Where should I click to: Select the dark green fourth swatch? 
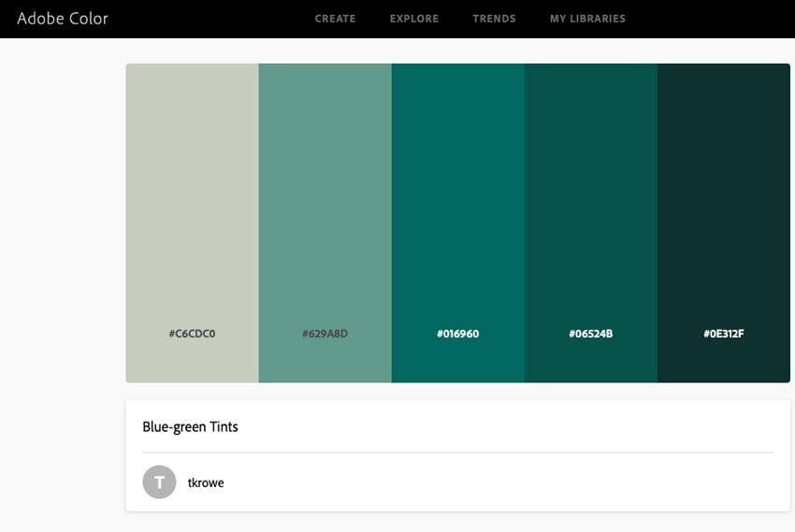[590, 187]
